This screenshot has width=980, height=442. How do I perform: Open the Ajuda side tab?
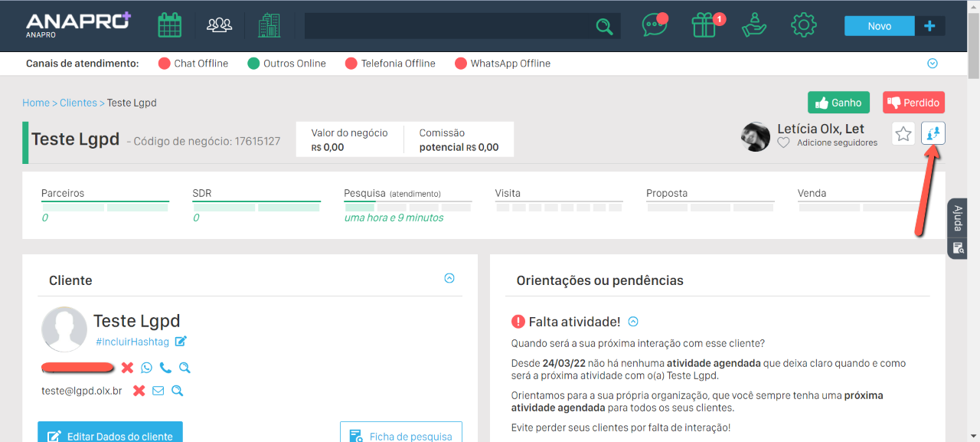point(957,218)
